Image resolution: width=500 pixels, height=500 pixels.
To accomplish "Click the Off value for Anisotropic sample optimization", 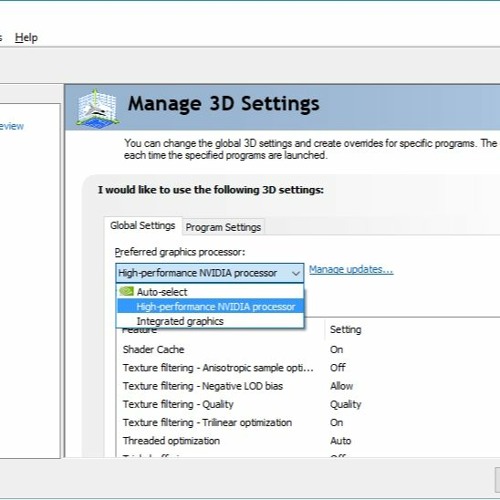I will point(338,368).
